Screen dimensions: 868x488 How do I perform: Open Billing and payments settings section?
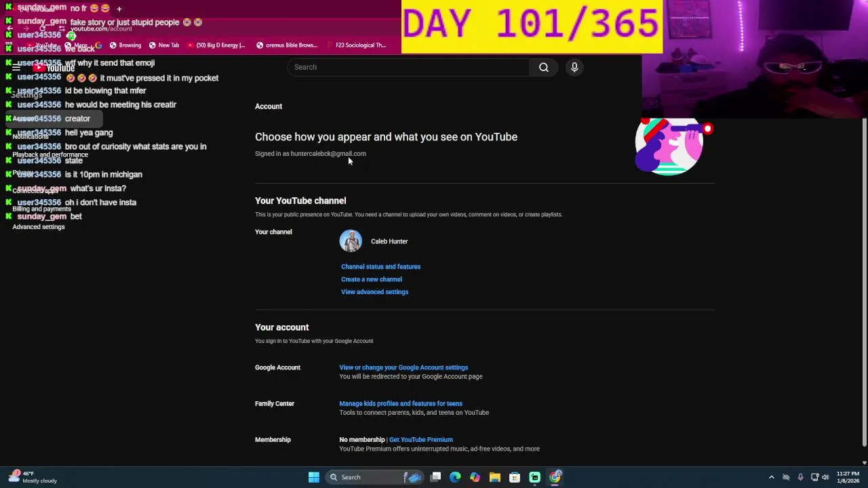pos(41,209)
